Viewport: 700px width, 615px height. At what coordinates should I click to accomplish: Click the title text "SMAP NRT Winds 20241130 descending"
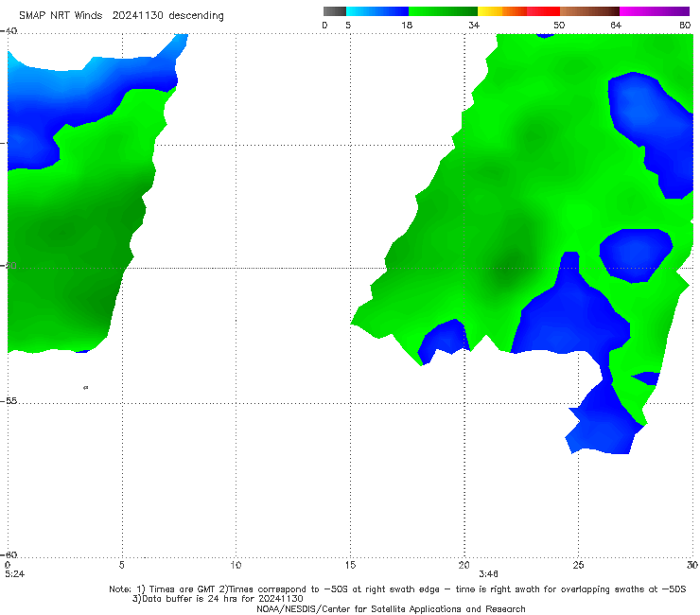(121, 16)
